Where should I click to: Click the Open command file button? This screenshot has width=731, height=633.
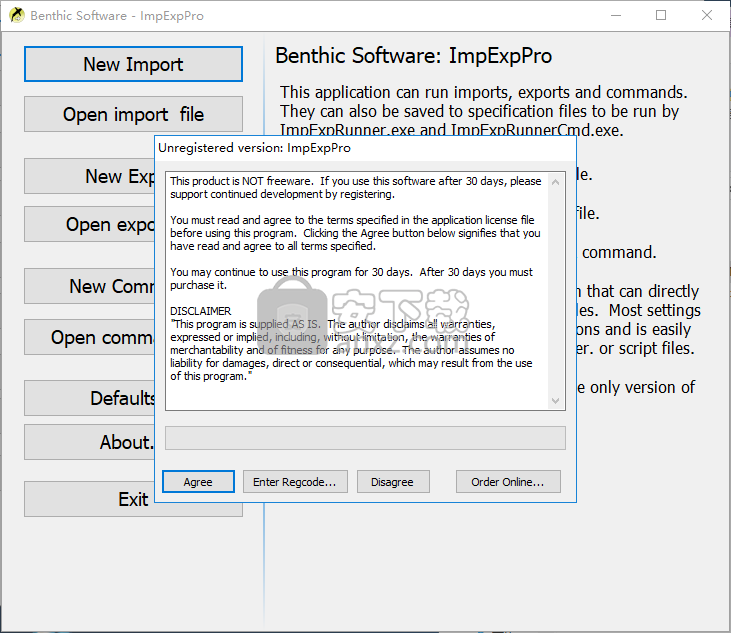pos(90,337)
